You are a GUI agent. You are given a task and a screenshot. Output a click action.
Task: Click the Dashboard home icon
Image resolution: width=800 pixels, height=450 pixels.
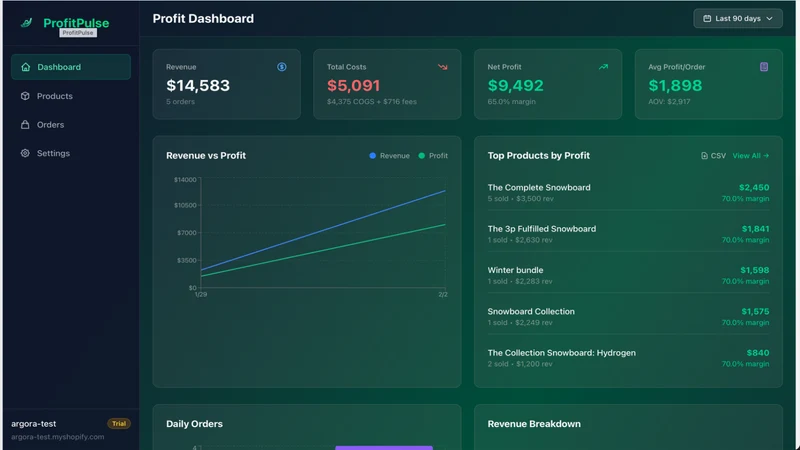point(26,67)
